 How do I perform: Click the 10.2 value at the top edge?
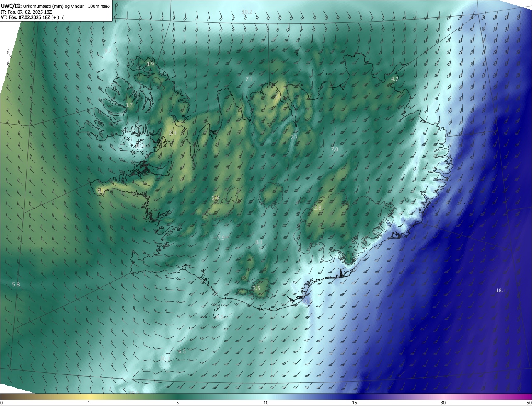[247, 12]
